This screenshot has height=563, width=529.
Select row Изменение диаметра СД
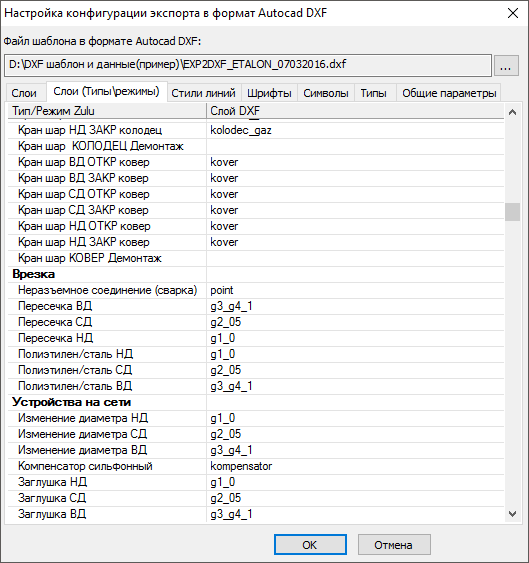256,434
